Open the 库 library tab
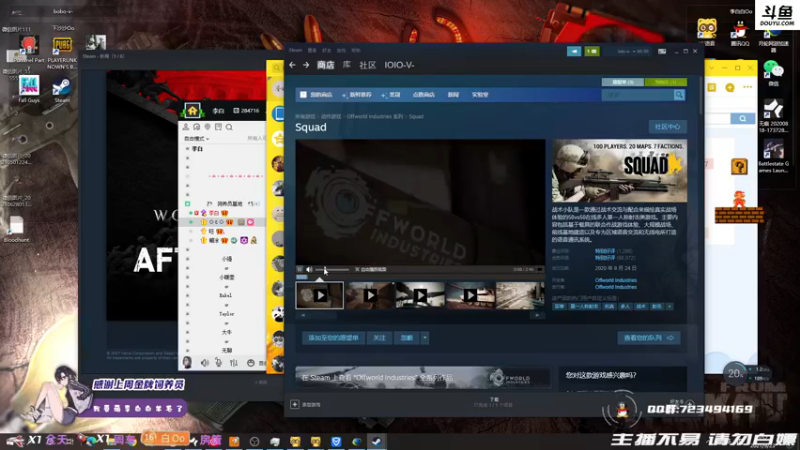 click(346, 65)
